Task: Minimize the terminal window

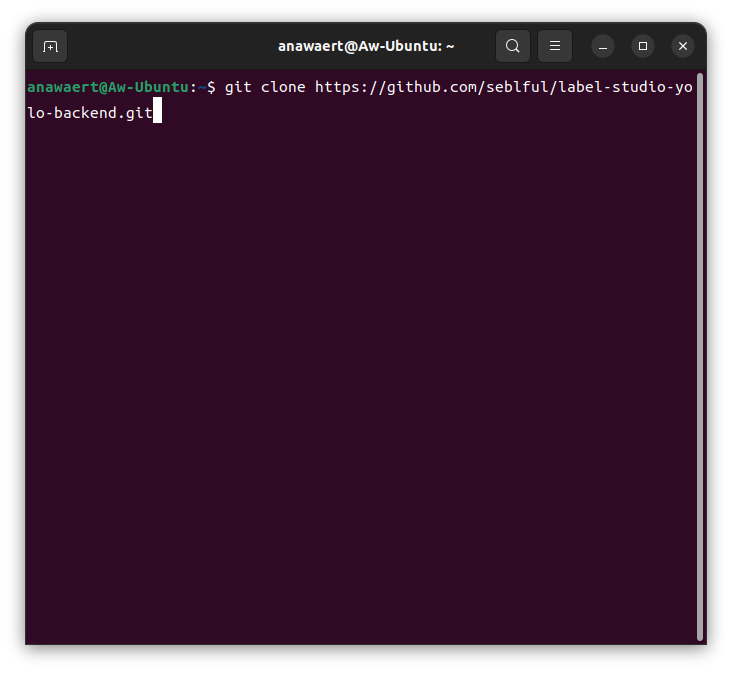Action: click(603, 46)
